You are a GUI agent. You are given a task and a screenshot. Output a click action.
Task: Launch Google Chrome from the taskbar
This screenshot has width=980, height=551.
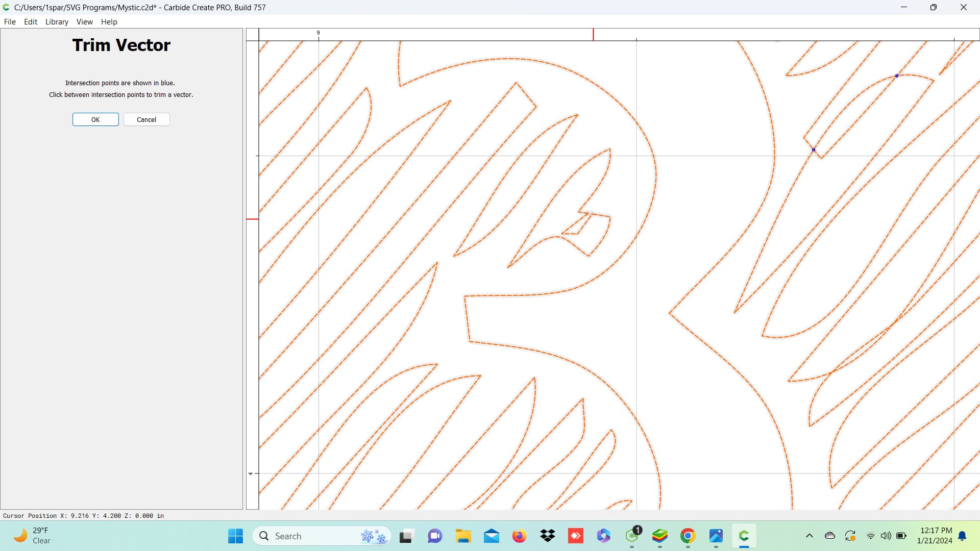pyautogui.click(x=688, y=536)
